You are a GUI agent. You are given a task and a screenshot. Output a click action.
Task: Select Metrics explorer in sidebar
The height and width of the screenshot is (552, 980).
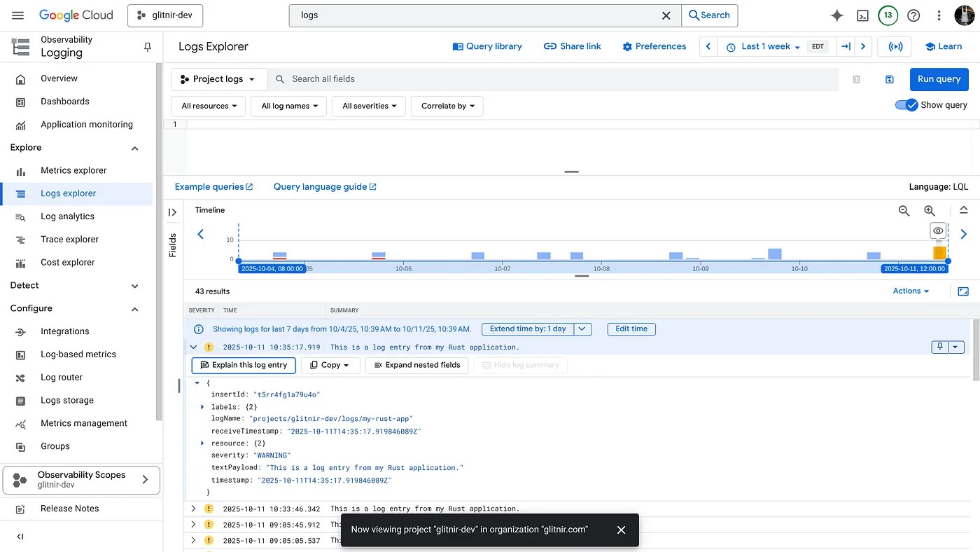click(x=73, y=170)
